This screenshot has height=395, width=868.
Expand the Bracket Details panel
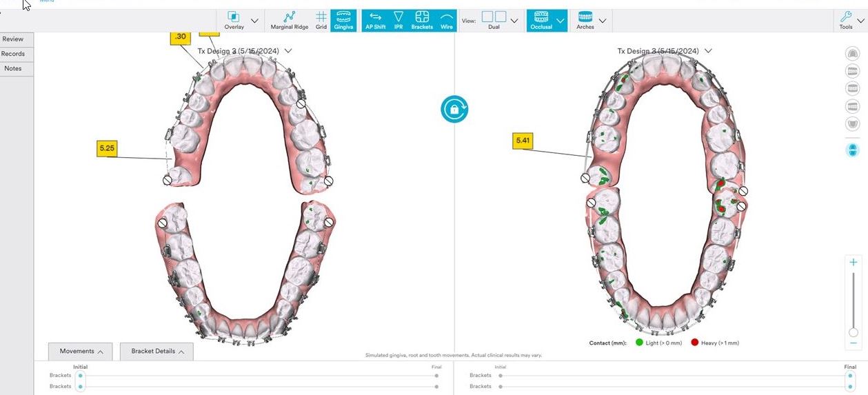(158, 352)
